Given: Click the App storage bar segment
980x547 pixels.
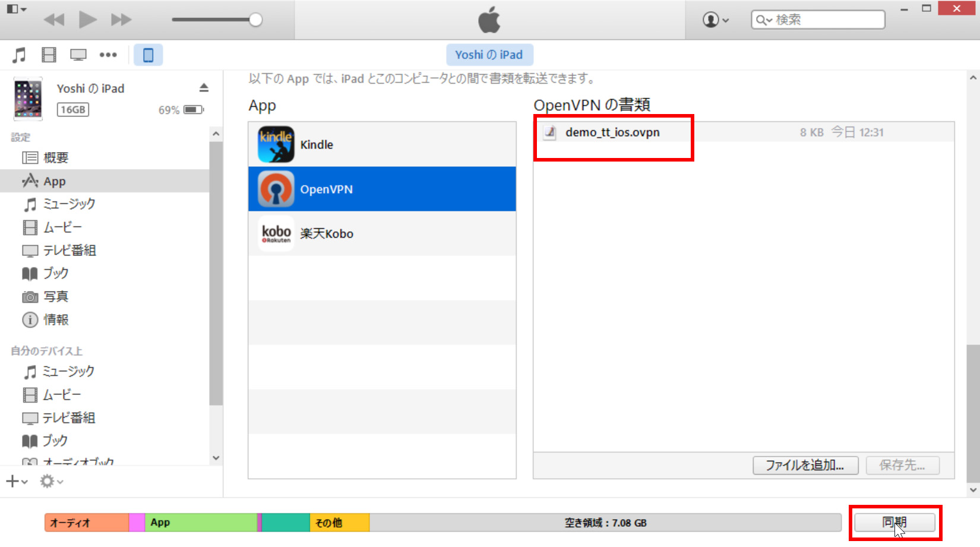Looking at the screenshot, I should (x=201, y=523).
